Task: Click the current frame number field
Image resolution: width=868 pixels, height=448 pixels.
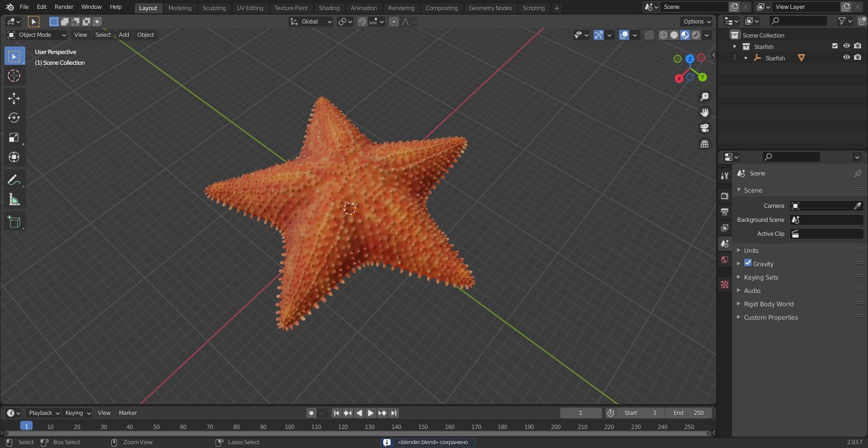Action: (x=581, y=413)
